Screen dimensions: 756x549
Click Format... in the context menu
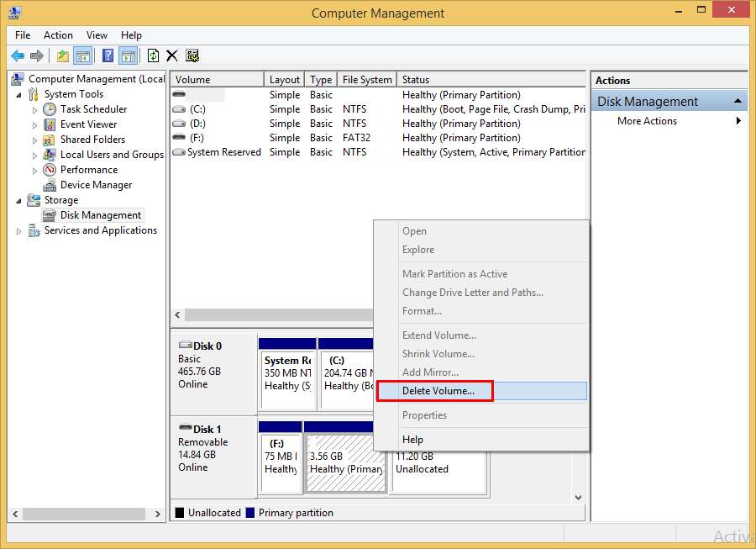point(482,311)
